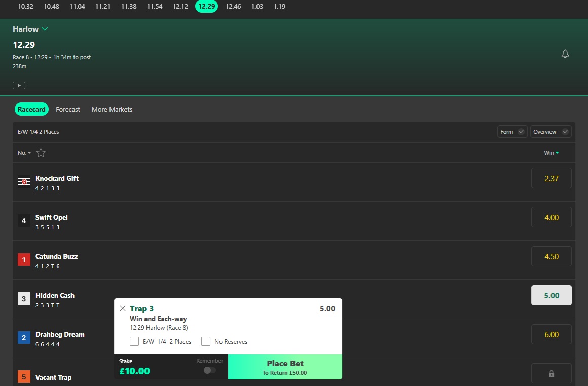Screen dimensions: 588x386
Task: Toggle the Remember stake switch
Action: 210,371
